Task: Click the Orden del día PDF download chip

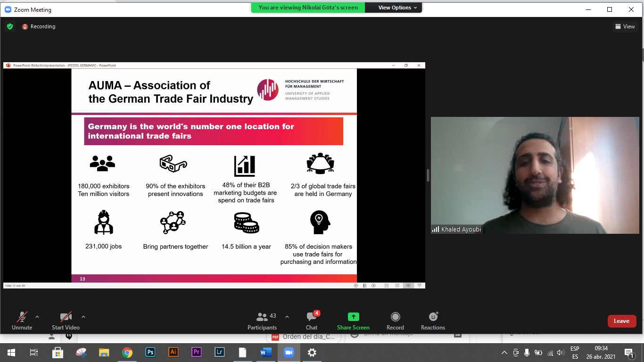Action: click(303, 337)
